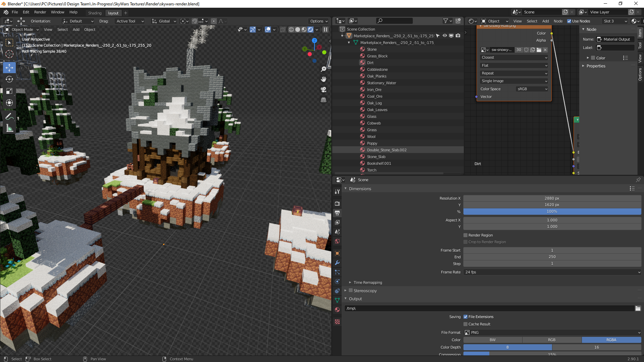Adjust the Compression 15% slider
The height and width of the screenshot is (362, 644).
552,354
